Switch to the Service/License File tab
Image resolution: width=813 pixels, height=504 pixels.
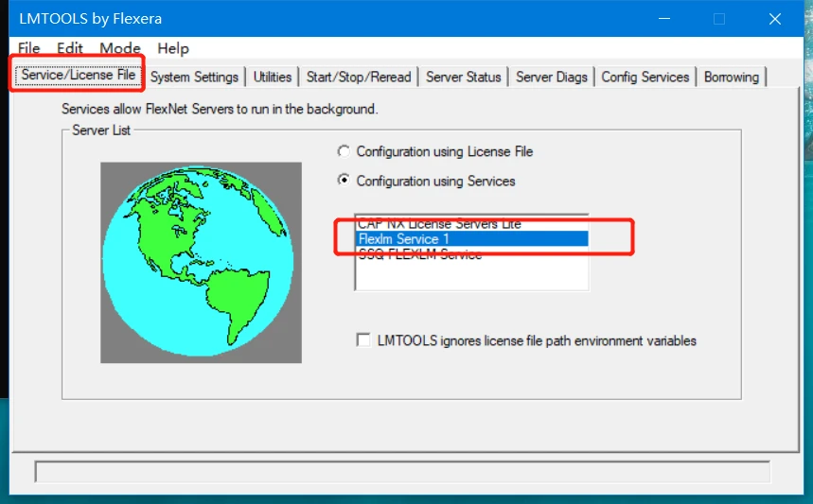point(78,75)
